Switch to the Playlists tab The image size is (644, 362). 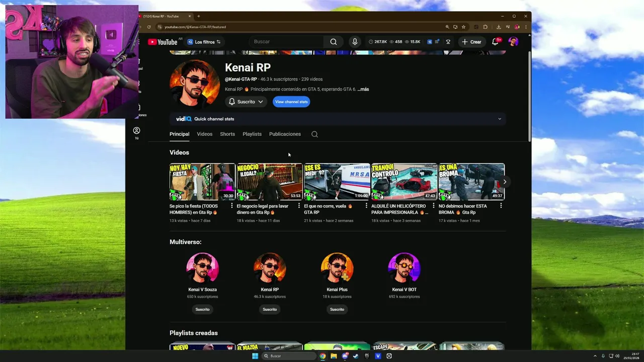point(252,134)
